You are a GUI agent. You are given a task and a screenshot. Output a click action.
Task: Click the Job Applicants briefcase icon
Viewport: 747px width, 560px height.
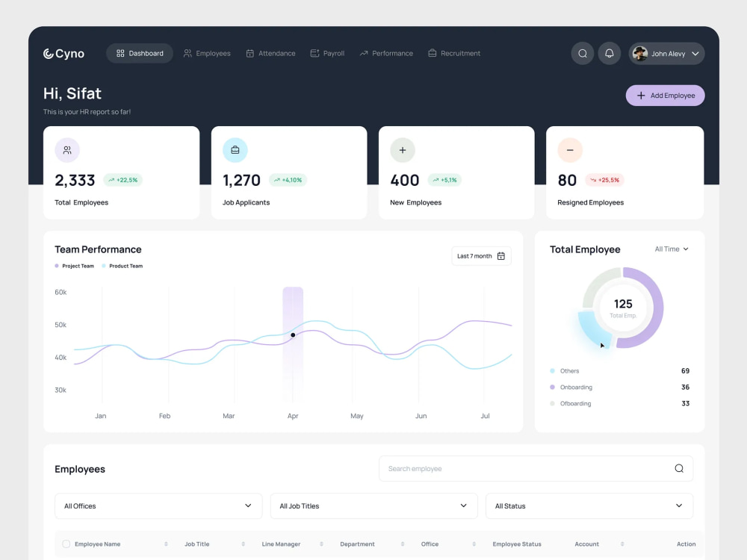[x=235, y=150]
